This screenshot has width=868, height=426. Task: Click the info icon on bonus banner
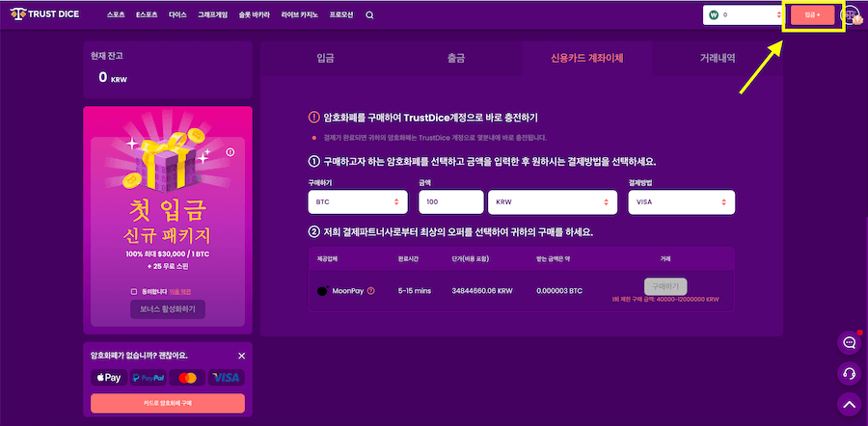pos(231,152)
